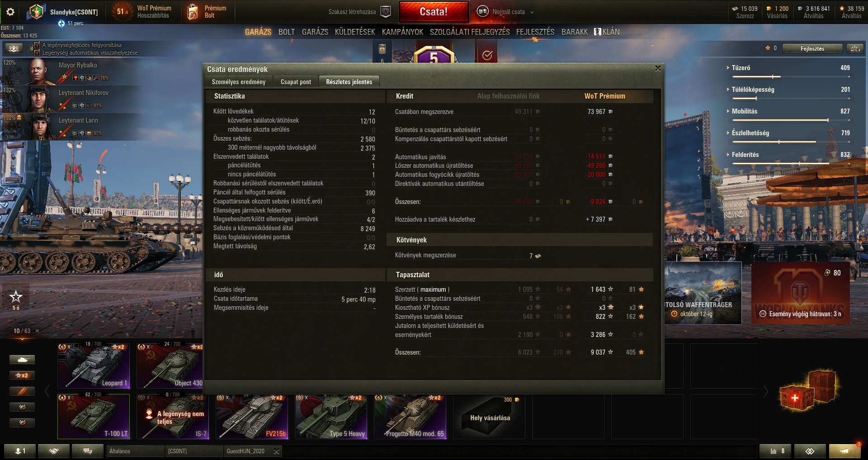This screenshot has width=868, height=460.
Task: Select the Leopard 1 tank
Action: point(94,365)
